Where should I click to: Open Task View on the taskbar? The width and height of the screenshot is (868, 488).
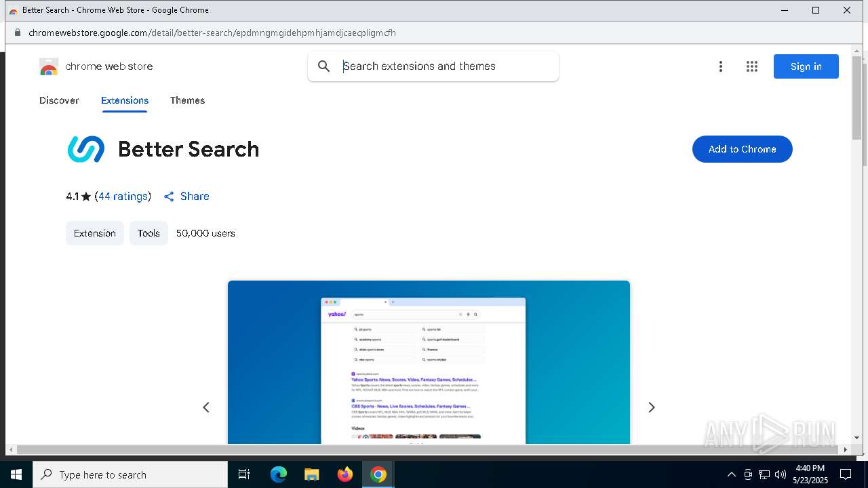coord(244,474)
